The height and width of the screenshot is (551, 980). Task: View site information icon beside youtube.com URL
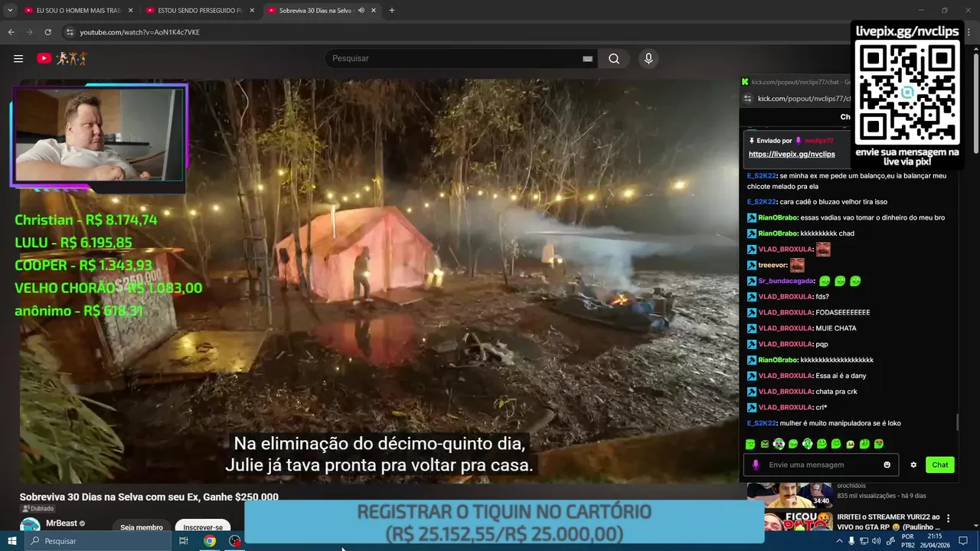pos(70,32)
